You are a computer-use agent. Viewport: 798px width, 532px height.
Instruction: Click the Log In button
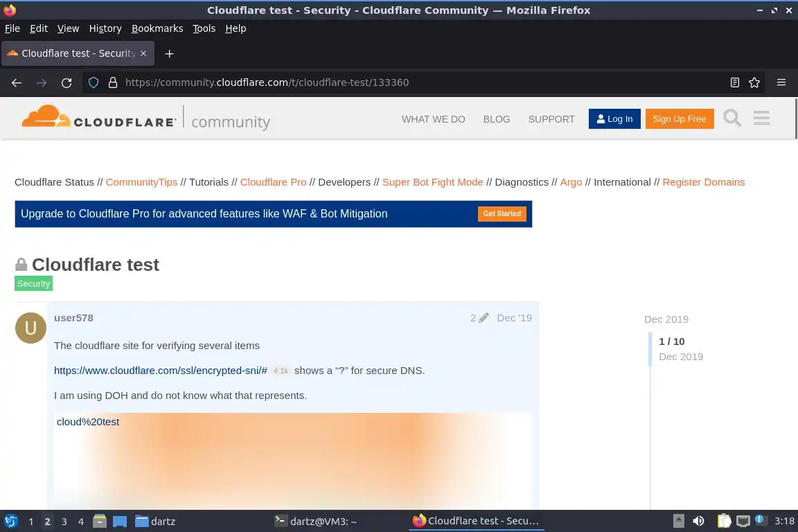(614, 118)
